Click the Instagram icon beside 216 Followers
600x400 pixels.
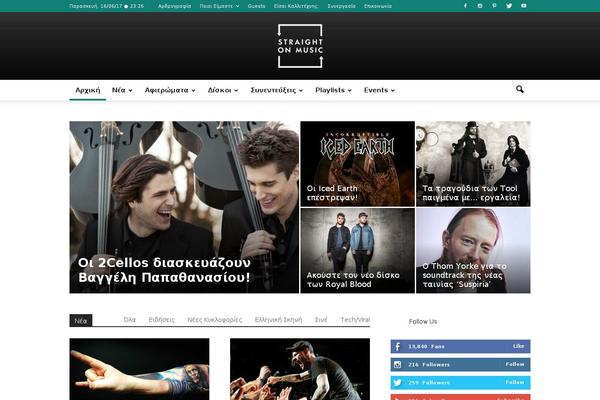(x=398, y=364)
